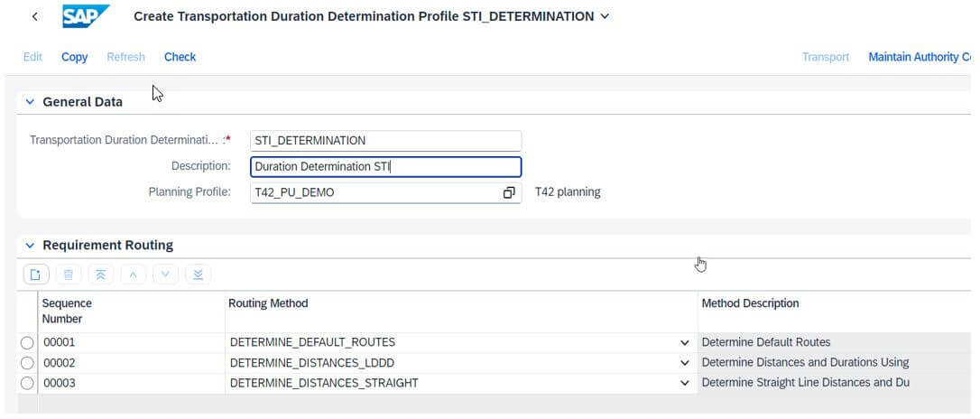Select the row with sequence 00002
This screenshot has width=980, height=419.
pyautogui.click(x=27, y=363)
